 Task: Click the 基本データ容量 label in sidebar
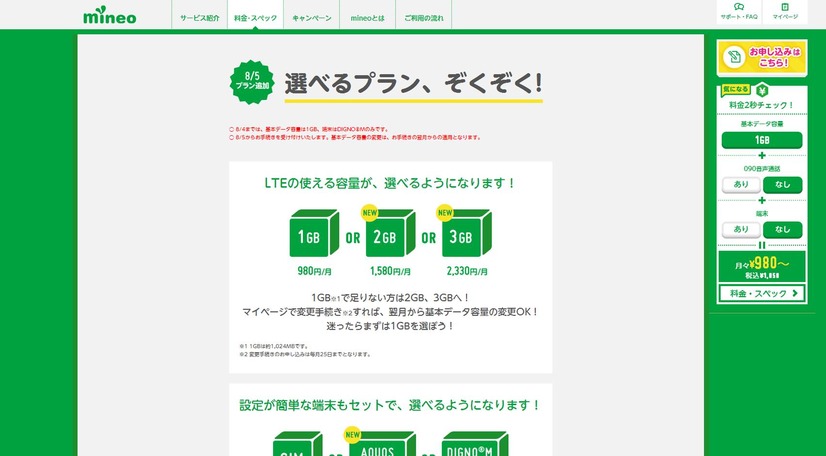pos(762,124)
